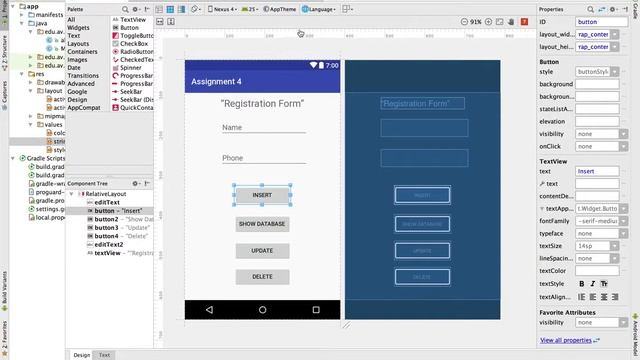
Task: Set text alignment to view start
Action: point(582,297)
